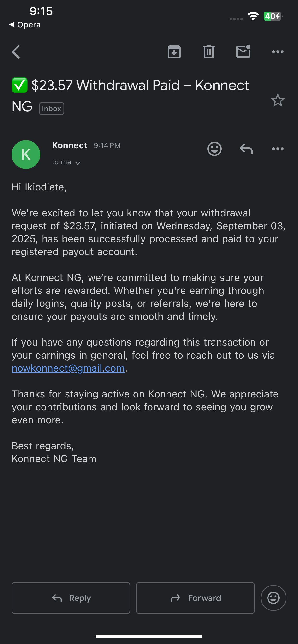Open the nowkonnect@gmail.com email link
Image resolution: width=298 pixels, height=644 pixels.
pos(68,368)
